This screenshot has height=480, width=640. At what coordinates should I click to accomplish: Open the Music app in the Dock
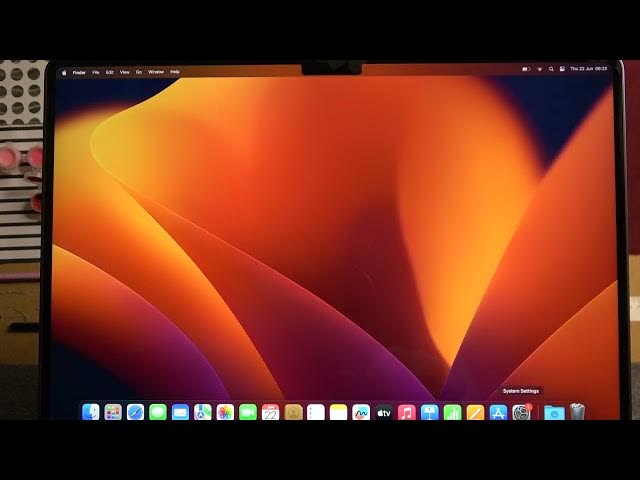(407, 412)
